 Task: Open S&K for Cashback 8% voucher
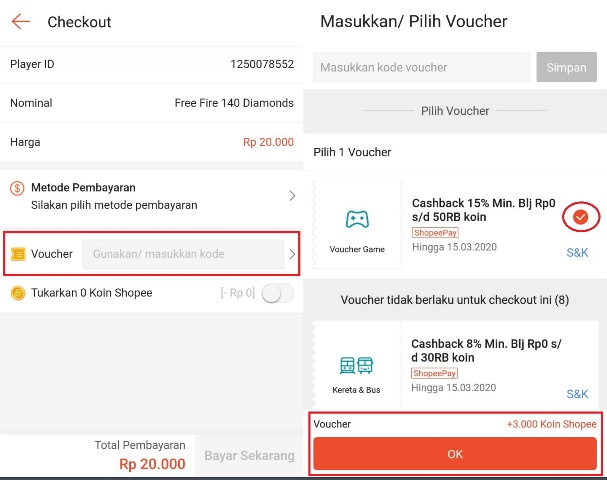[577, 394]
